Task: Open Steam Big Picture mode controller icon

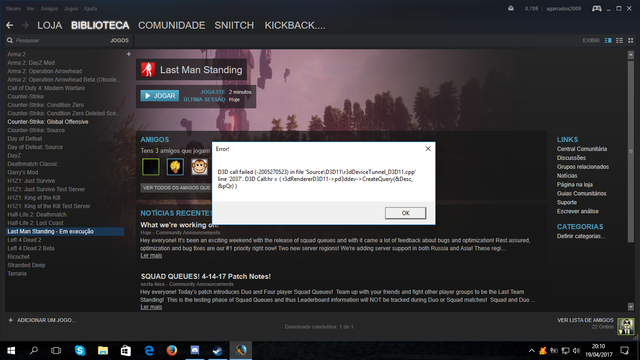Action: tap(597, 9)
